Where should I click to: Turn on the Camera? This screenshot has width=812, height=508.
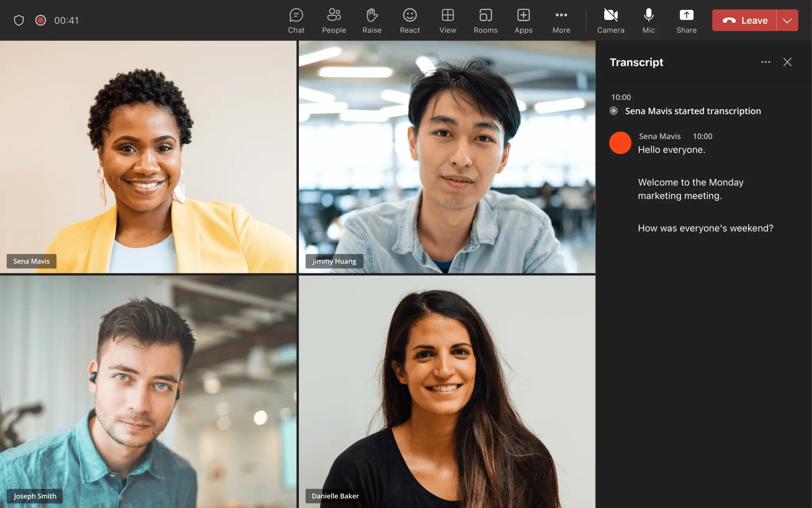tap(611, 21)
